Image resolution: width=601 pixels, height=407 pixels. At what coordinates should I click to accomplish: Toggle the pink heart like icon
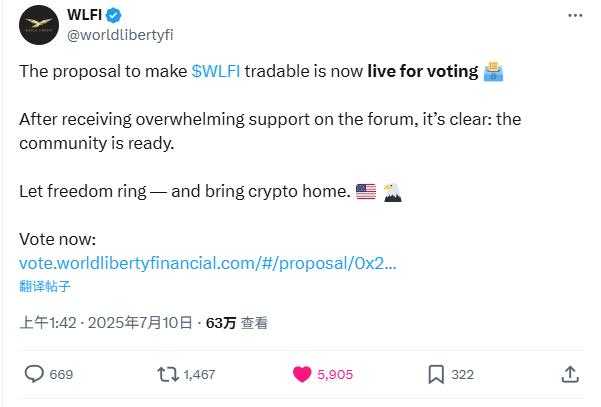(302, 374)
